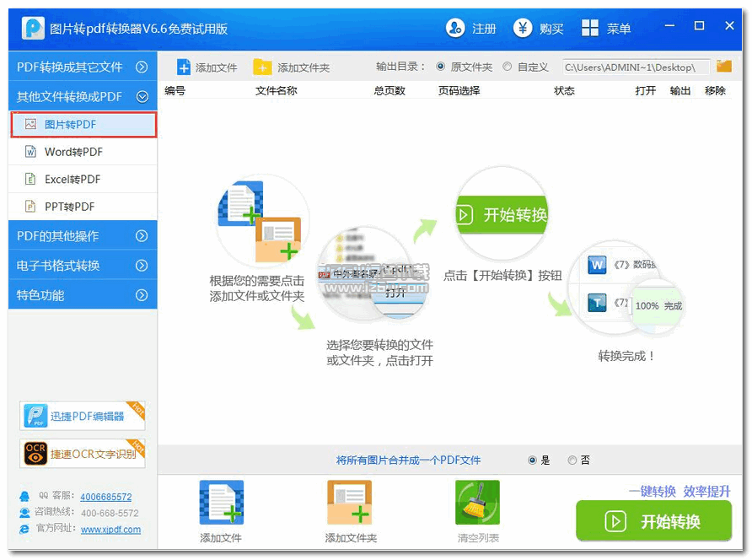Click the PPT document icon in sidebar
This screenshot has height=560, width=752.
(x=30, y=207)
